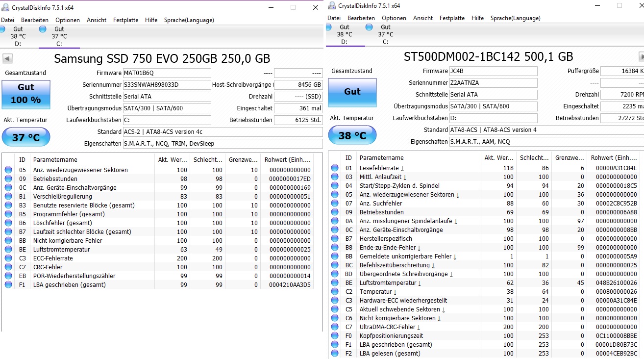This screenshot has width=644, height=359.
Task: Click status icon of LBA gelesen (gesamt) row
Action: coord(335,354)
